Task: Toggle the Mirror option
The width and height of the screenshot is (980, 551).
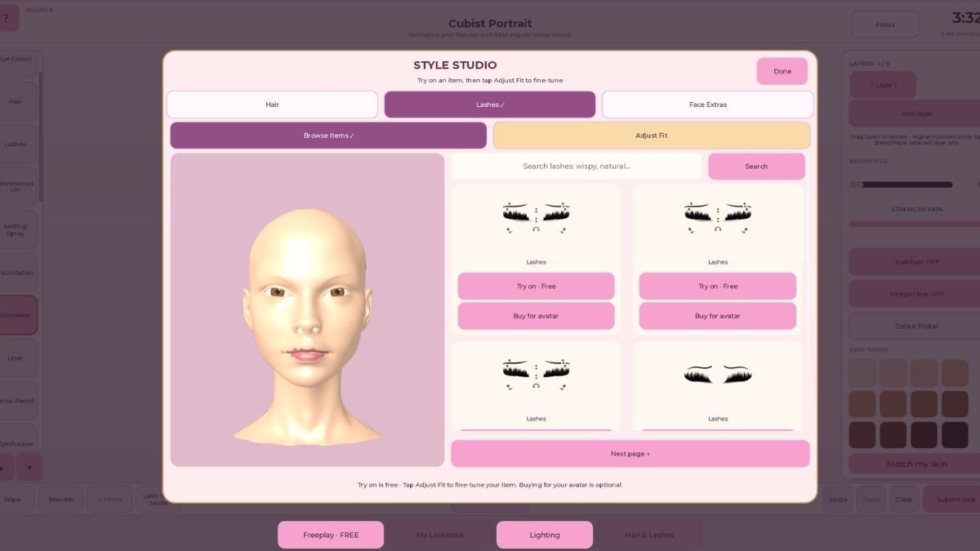Action: [x=109, y=500]
